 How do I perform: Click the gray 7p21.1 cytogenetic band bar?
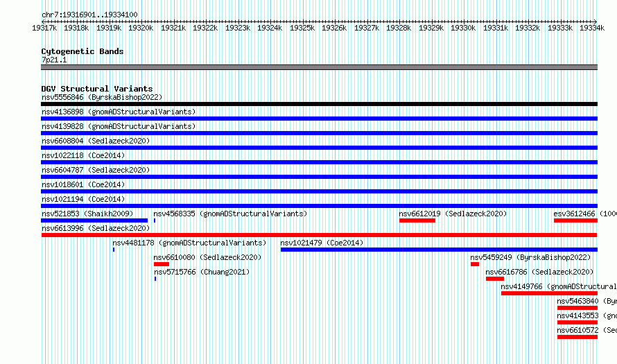click(319, 67)
